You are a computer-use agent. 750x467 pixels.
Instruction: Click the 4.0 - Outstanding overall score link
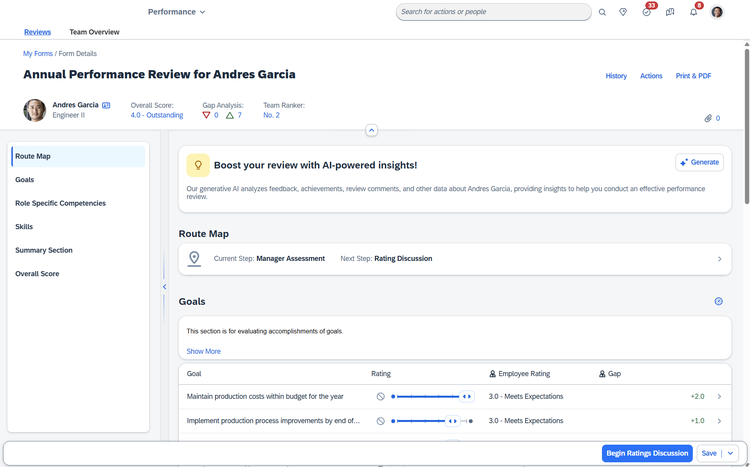(157, 115)
